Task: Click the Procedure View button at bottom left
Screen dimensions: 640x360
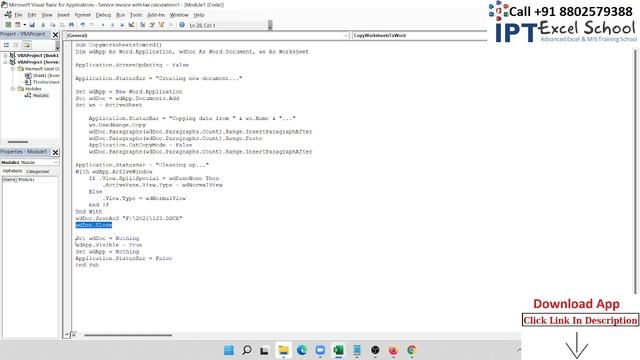Action: coord(67,335)
